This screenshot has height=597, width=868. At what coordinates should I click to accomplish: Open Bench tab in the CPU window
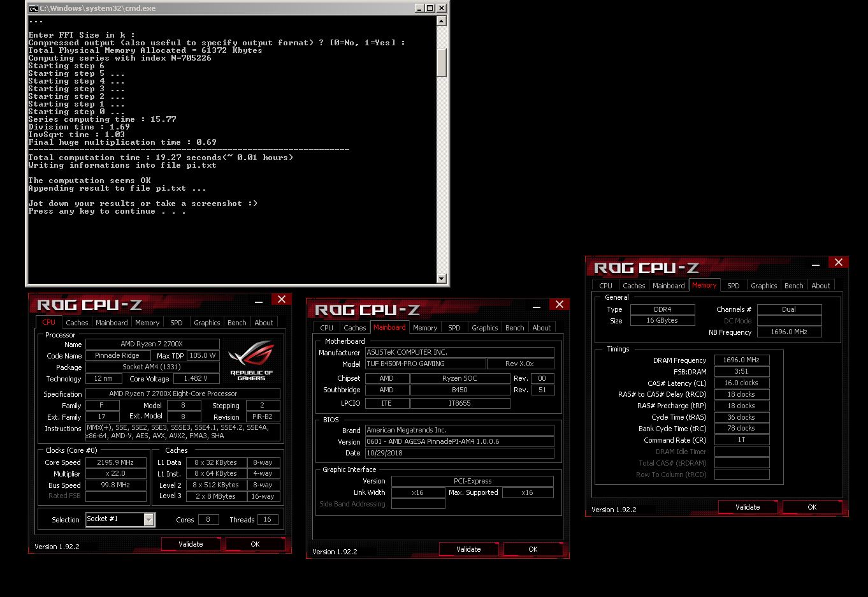coord(237,323)
